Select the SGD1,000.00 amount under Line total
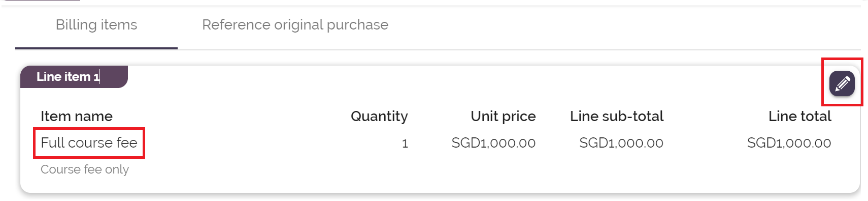The image size is (868, 201). 789,143
